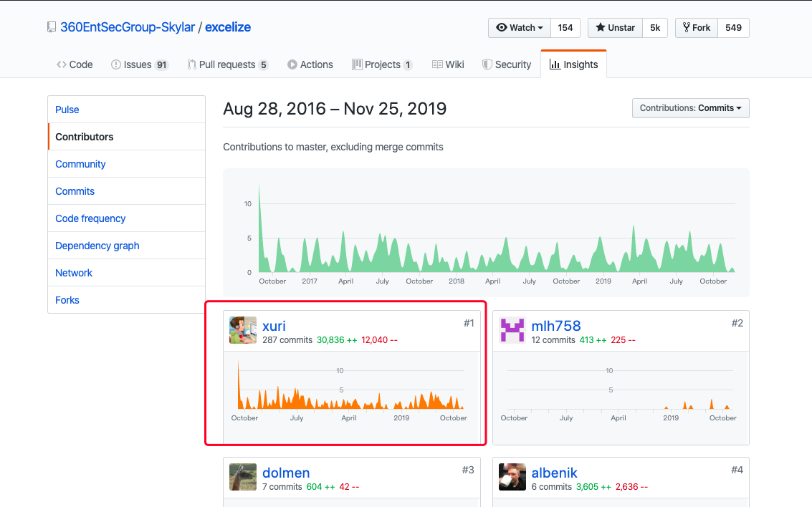This screenshot has width=812, height=507.
Task: Click the 5 pull requests badge
Action: click(263, 65)
